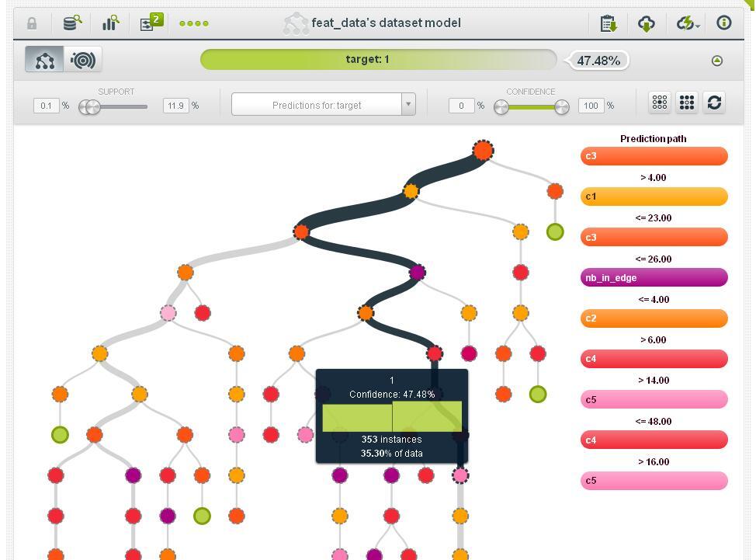Click the support minimum value field
756x560 pixels.
47,106
